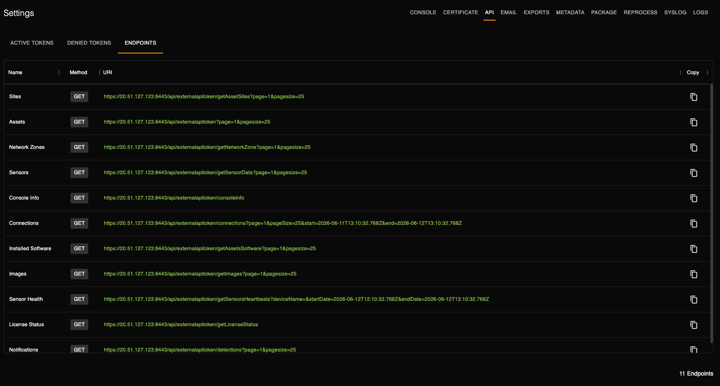Open the Certificate settings tab

click(x=460, y=12)
